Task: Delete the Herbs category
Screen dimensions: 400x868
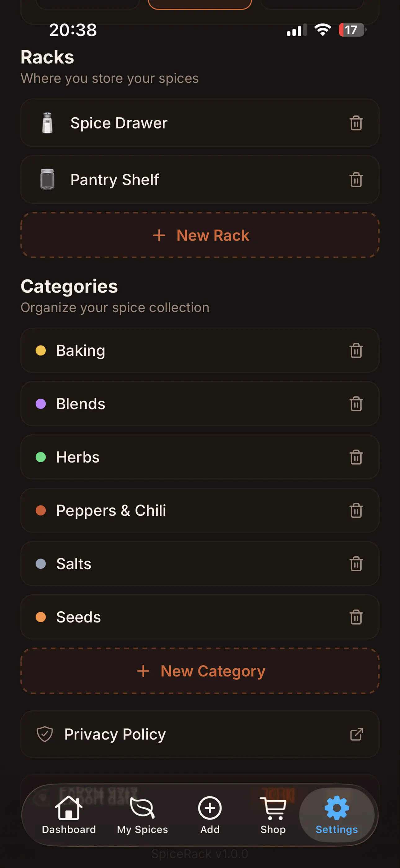Action: 356,457
